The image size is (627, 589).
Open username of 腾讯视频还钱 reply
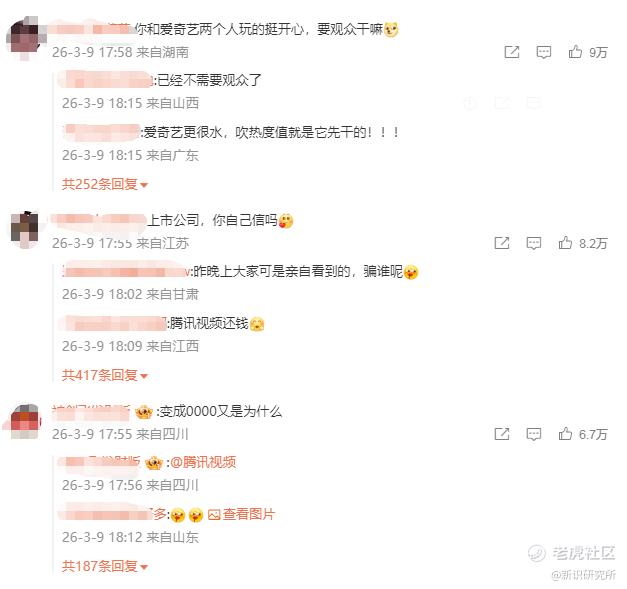(113, 323)
